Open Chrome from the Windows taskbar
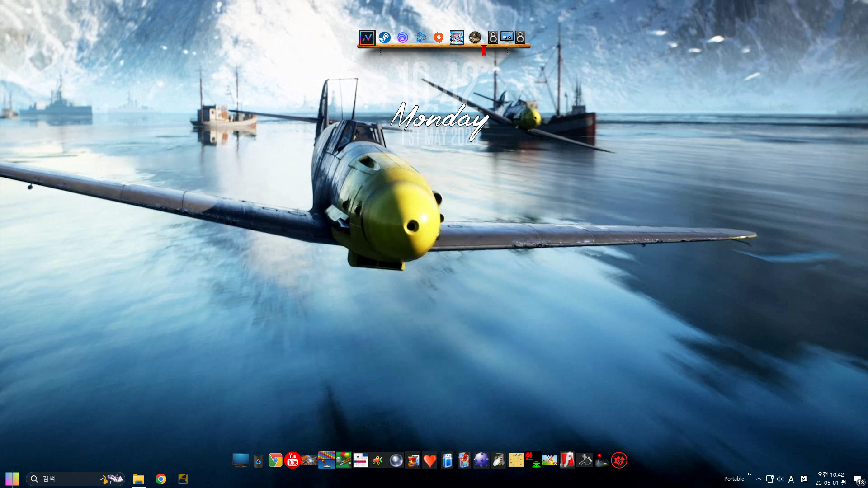Screen dimensions: 868x488 point(161,479)
